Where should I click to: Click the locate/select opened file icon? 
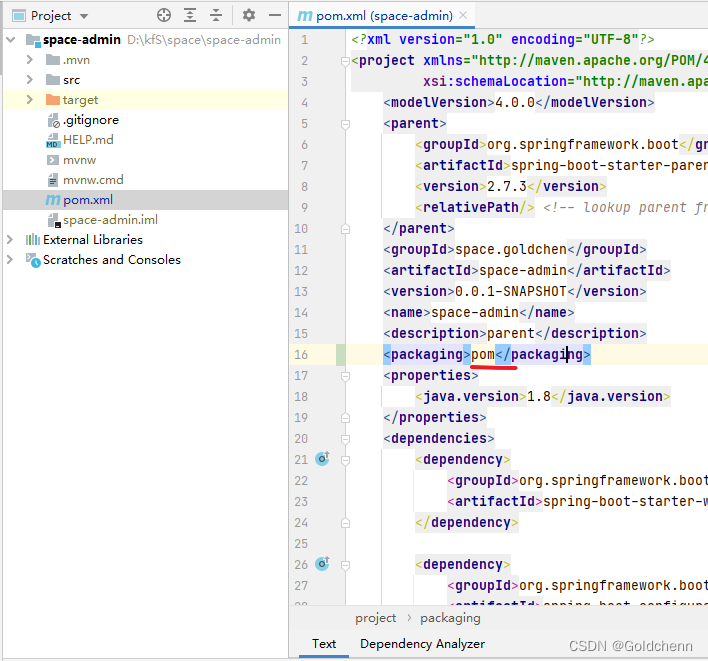(164, 15)
